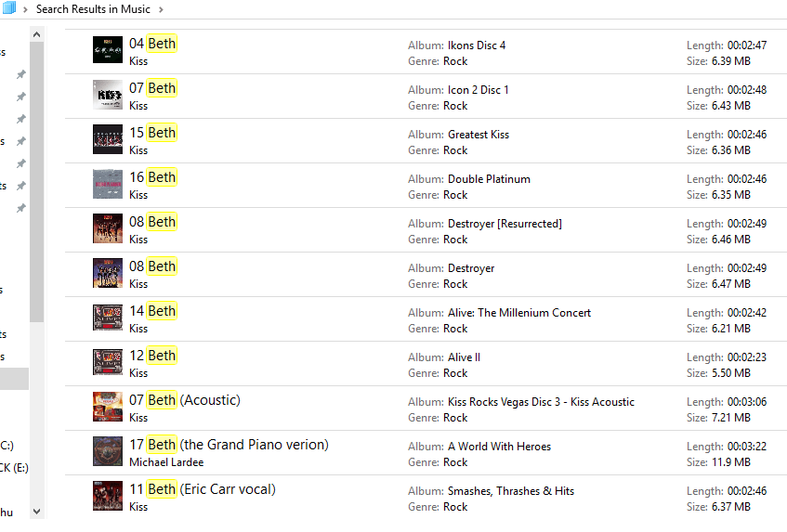Click the Search Results in Music breadcrumb
Screen dimensions: 787x532
pyautogui.click(x=94, y=9)
